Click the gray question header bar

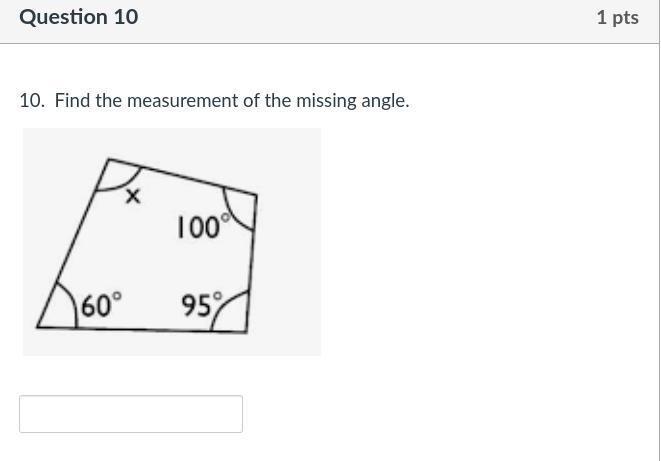tap(330, 20)
